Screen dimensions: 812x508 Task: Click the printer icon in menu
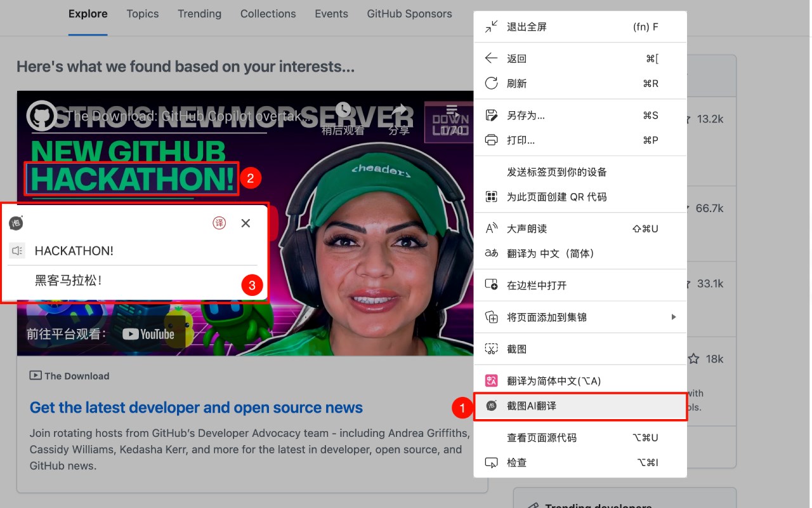(x=491, y=140)
